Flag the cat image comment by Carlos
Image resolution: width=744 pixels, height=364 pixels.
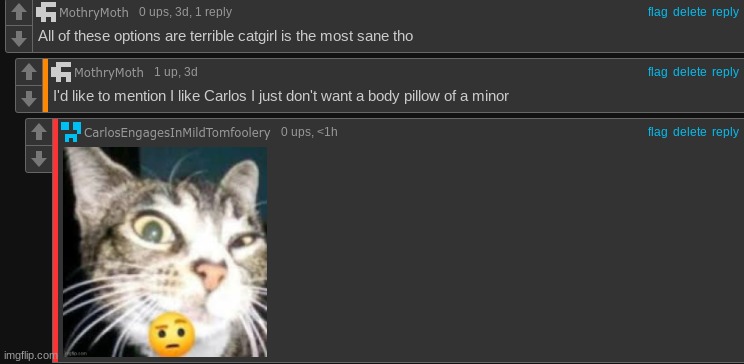[658, 131]
